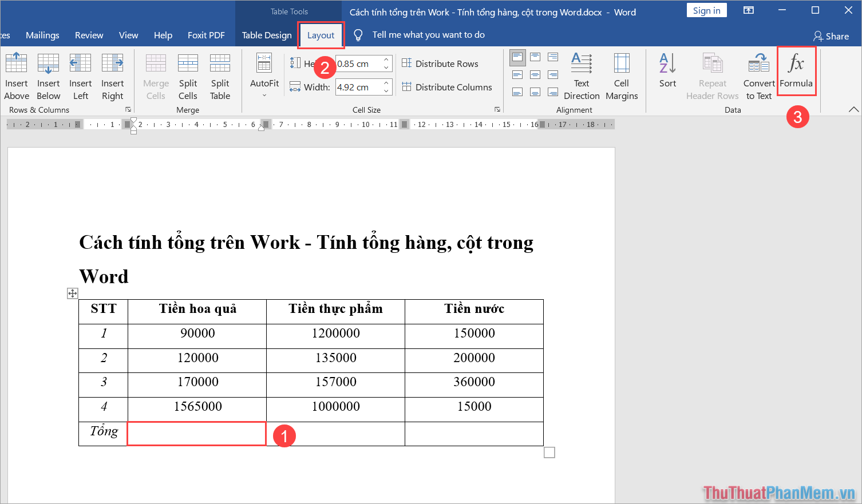Click cell containing 1565000

click(x=197, y=409)
